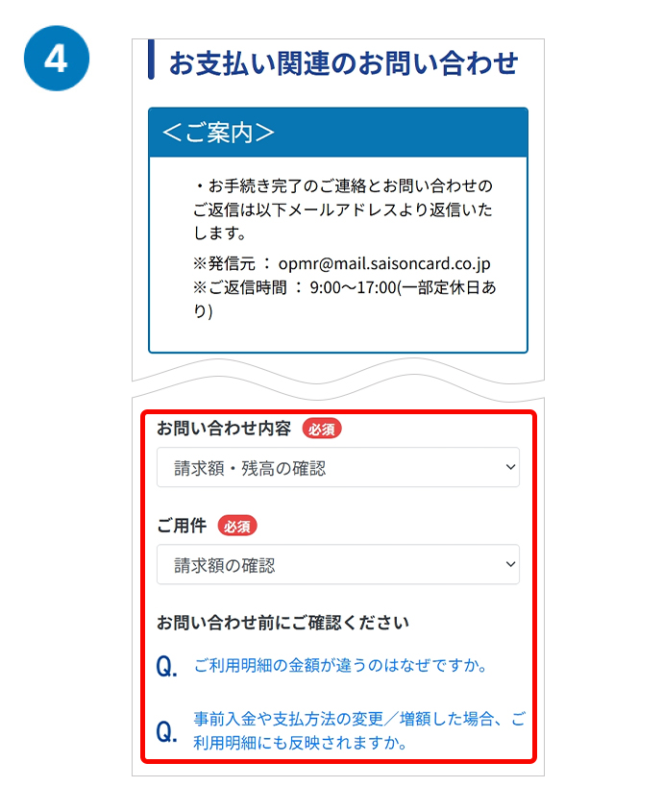Screen dimensions: 663x812
Task: Click the opmr@mail.saisoncard.co.jp email address
Action: (x=384, y=263)
